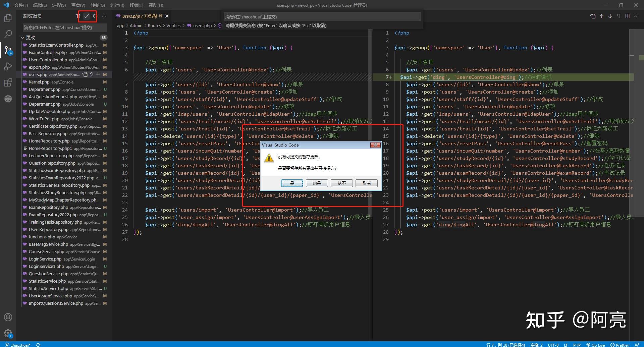This screenshot has width=644, height=347.
Task: Open the Run and Debug panel
Action: pos(8,66)
